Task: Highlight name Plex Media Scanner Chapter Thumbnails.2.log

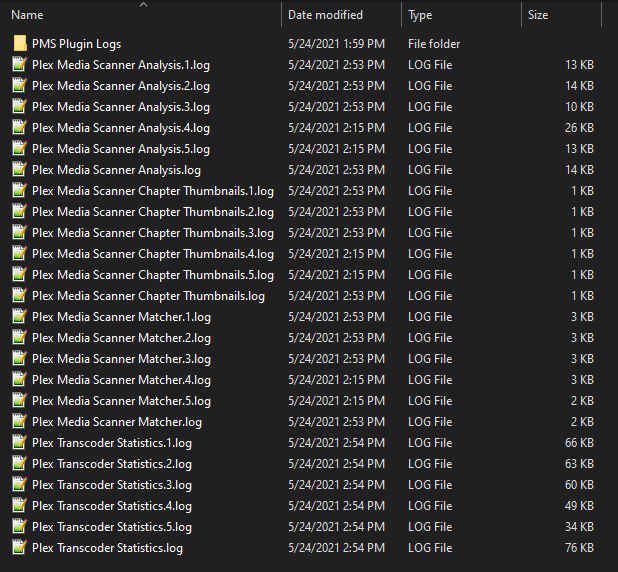Action: tap(153, 212)
